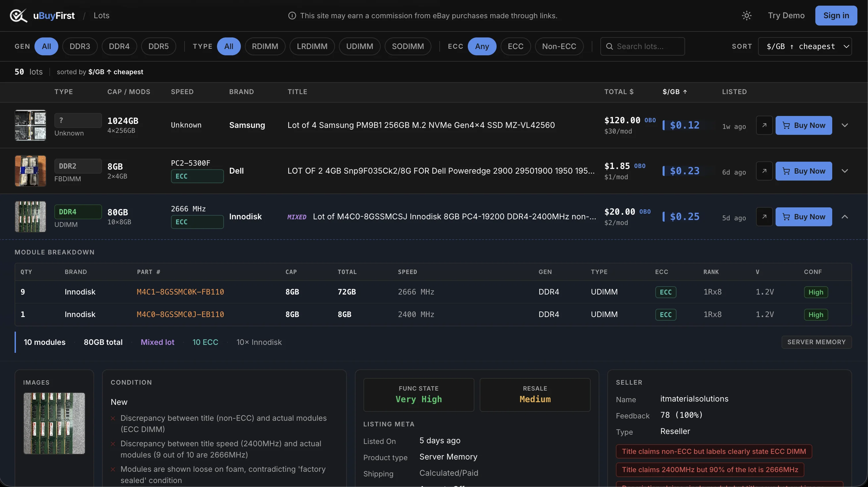Click part number M4C1-8GSSMC0K-FB110

(x=180, y=292)
